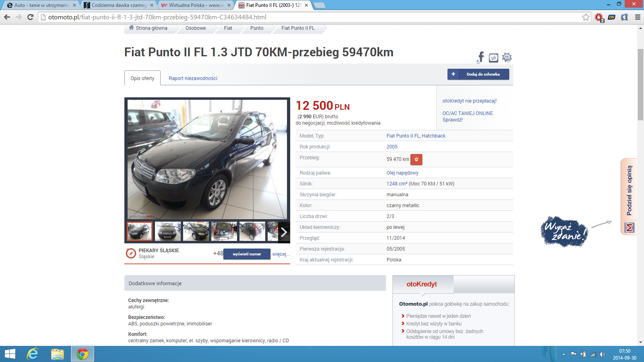The image size is (644, 362).
Task: Click the M icon under Podziel się opinią
Action: (630, 228)
